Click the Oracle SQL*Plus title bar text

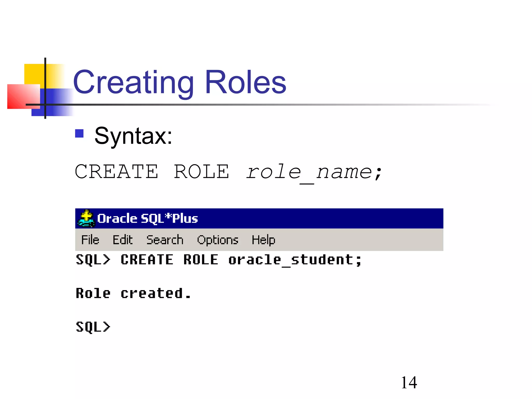[x=148, y=218]
